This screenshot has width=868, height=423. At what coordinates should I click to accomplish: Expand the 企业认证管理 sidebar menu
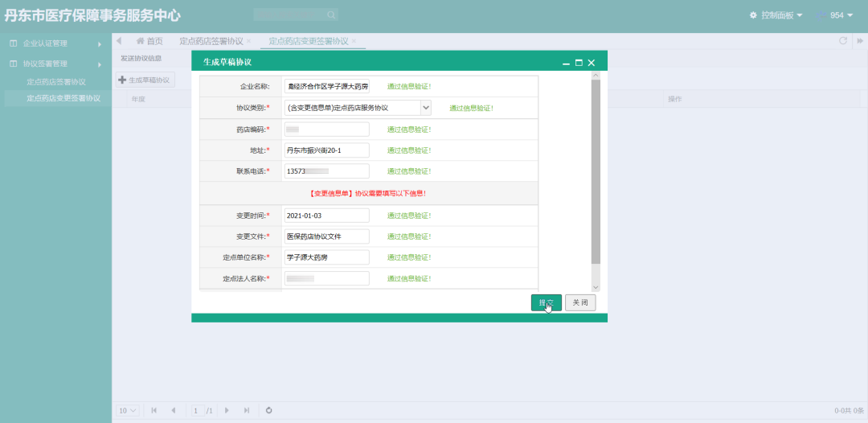(x=56, y=43)
